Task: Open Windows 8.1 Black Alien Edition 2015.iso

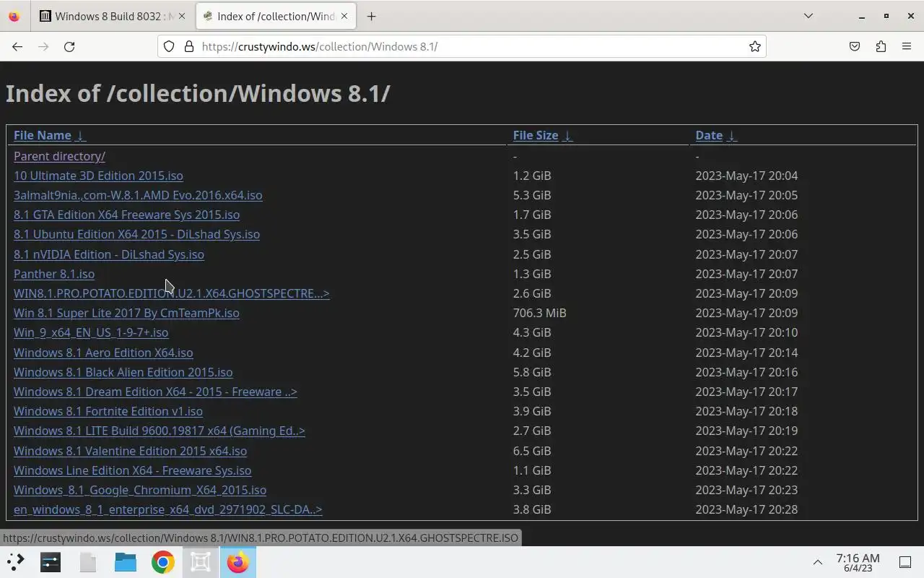Action: (123, 372)
